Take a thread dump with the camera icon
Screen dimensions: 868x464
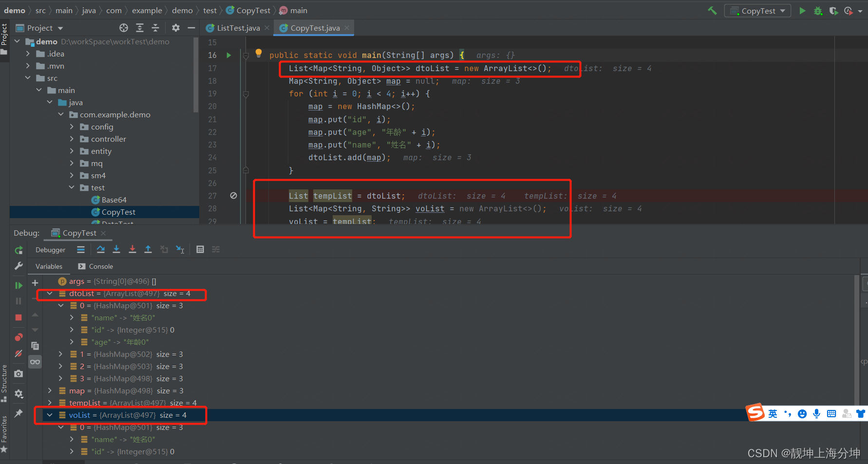18,373
